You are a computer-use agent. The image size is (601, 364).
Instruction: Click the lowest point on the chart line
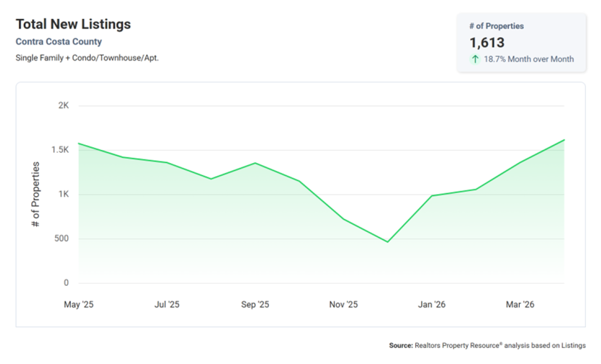387,242
